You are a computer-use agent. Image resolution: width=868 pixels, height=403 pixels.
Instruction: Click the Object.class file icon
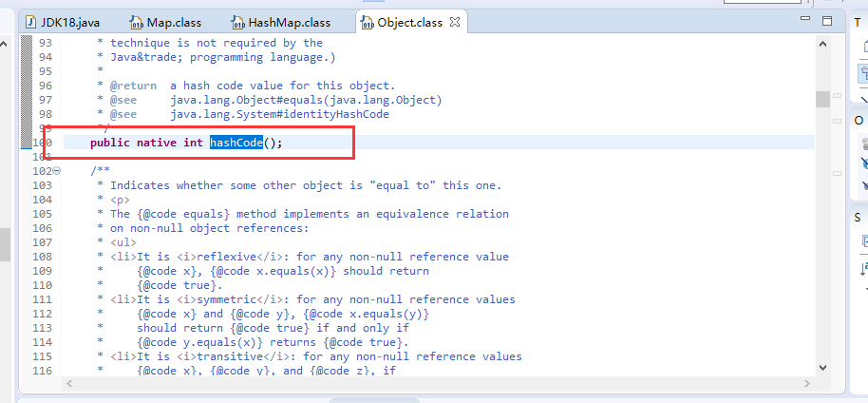click(x=367, y=23)
